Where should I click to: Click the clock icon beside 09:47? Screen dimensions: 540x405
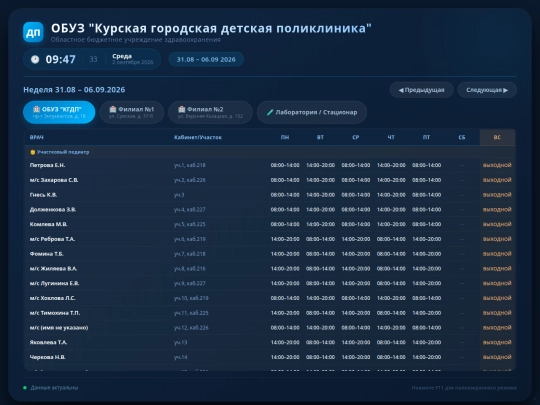(35, 59)
